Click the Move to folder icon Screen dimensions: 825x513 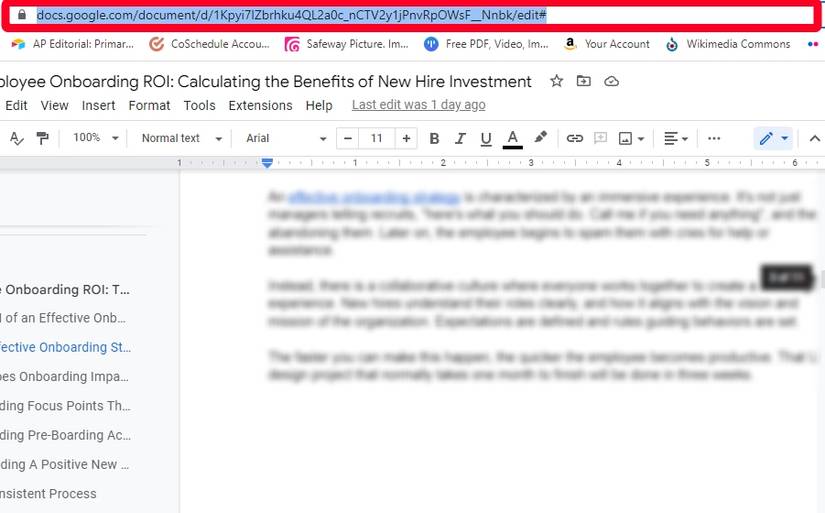[583, 81]
